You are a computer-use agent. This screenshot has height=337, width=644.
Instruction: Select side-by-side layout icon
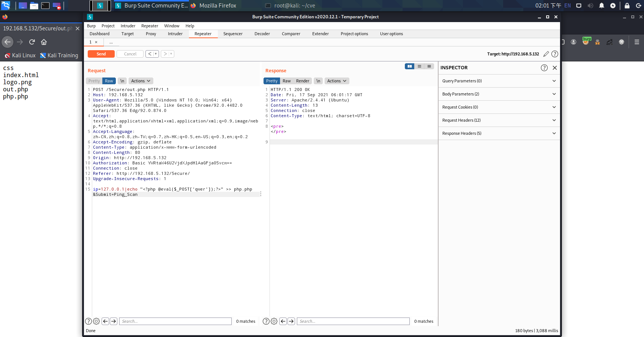tap(410, 66)
